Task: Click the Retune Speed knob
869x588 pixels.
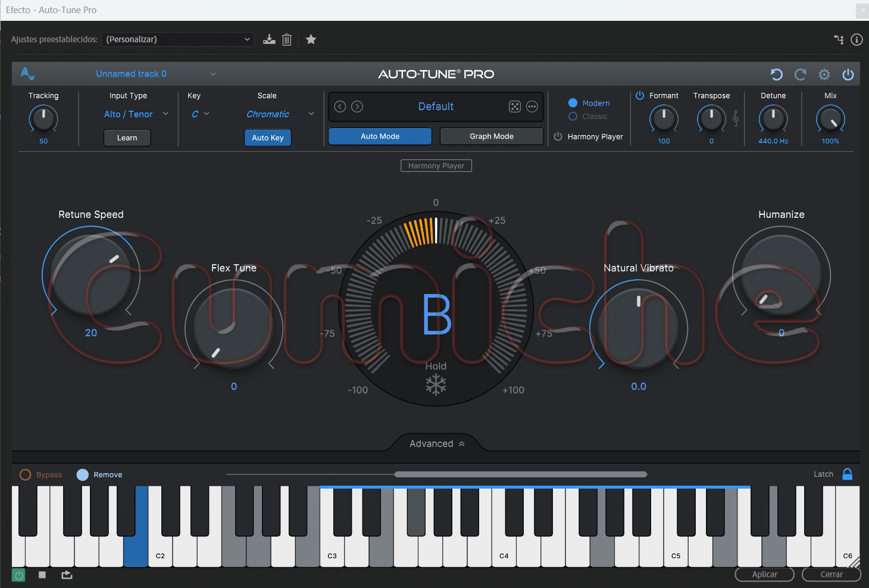Action: [x=91, y=274]
